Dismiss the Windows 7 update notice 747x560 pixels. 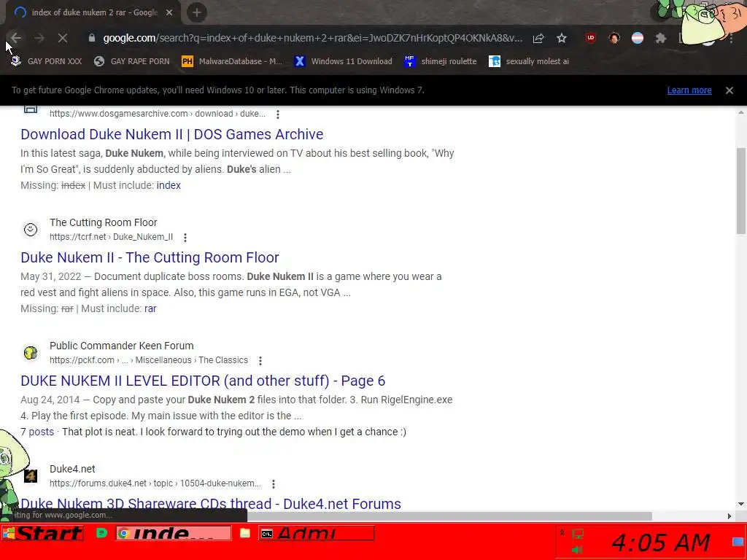(729, 90)
